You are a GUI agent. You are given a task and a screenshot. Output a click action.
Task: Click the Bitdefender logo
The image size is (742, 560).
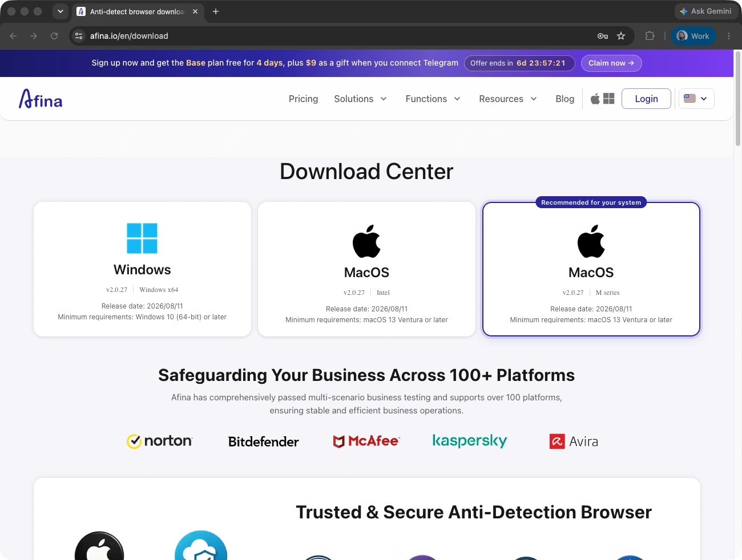[264, 441]
